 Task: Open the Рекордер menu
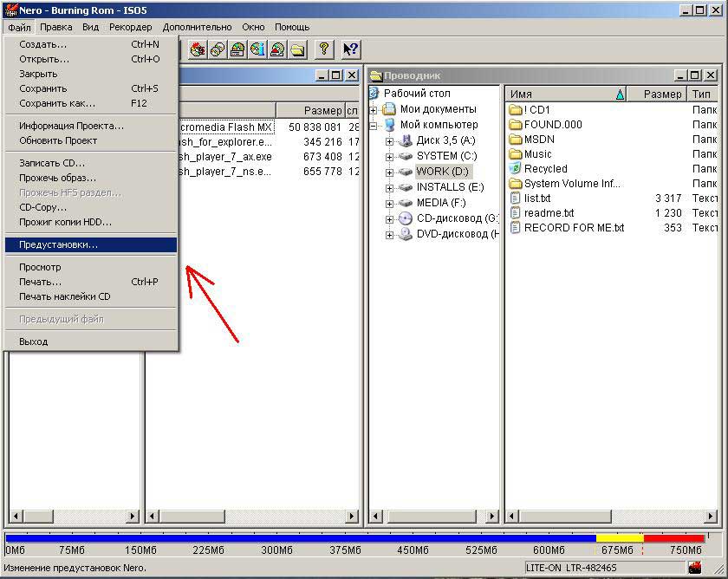tap(131, 27)
